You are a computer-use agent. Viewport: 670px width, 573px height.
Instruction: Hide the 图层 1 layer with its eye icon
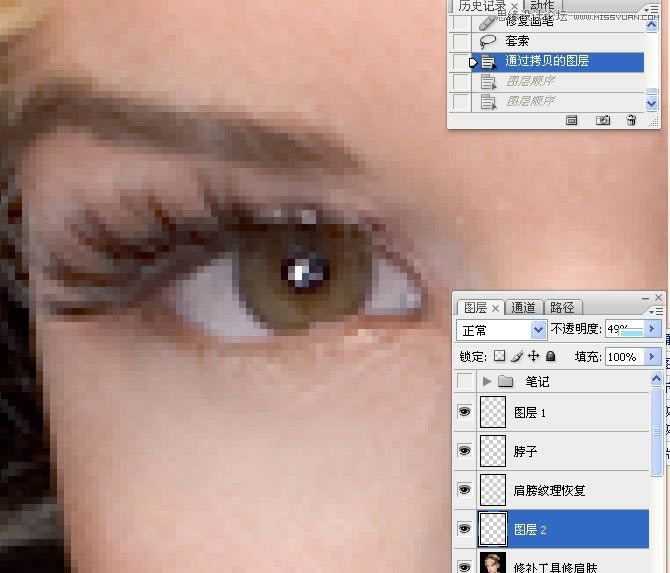point(464,412)
